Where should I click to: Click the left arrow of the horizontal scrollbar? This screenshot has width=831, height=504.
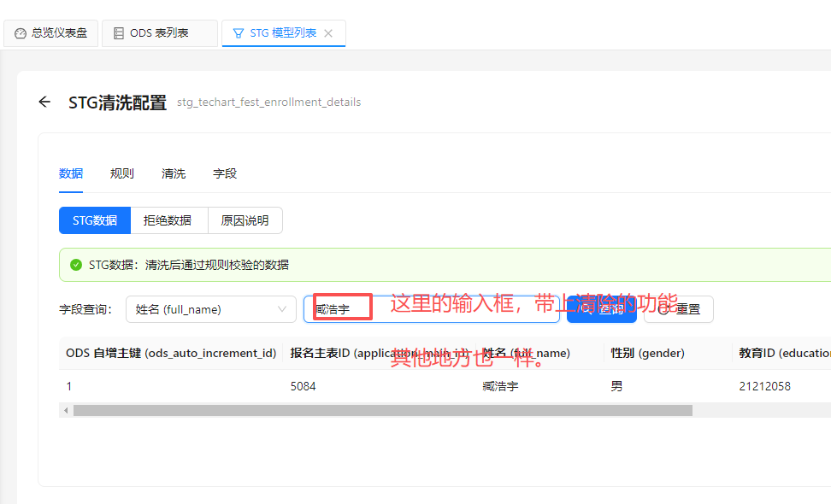click(65, 411)
